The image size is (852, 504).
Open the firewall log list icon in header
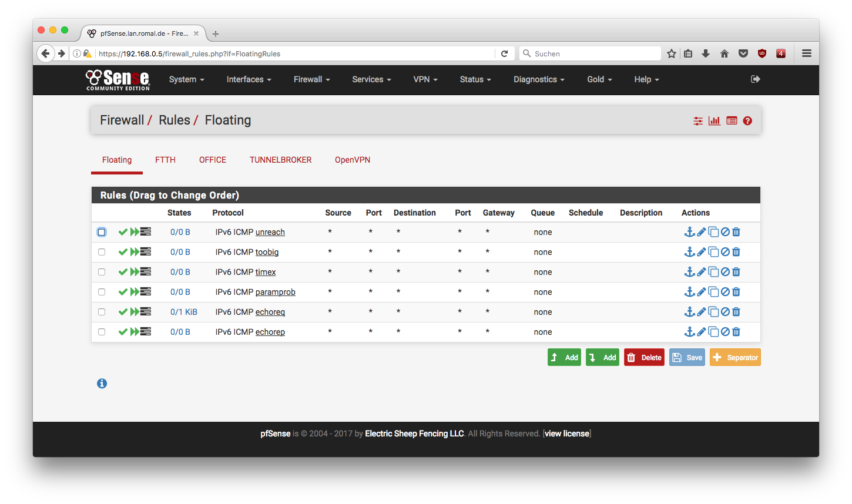coord(732,121)
